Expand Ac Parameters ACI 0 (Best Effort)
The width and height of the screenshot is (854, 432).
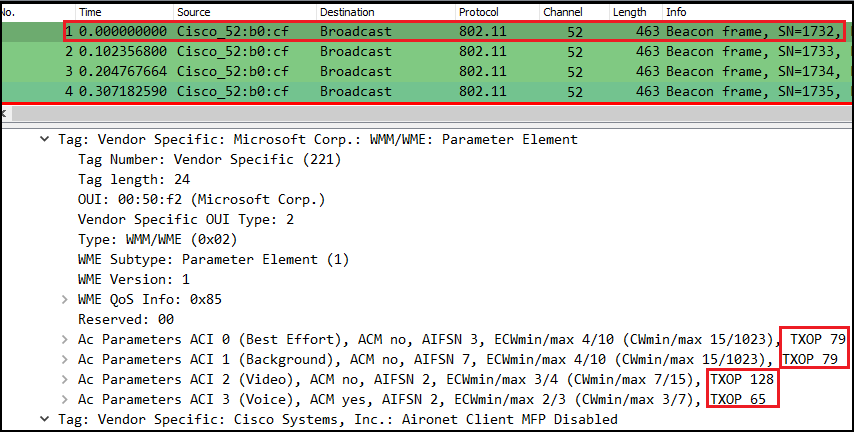pos(64,339)
